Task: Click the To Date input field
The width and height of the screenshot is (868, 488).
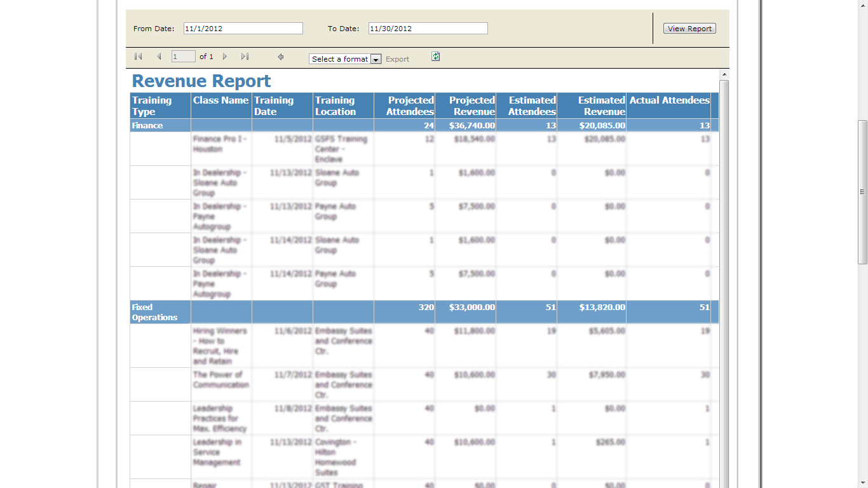Action: (428, 29)
